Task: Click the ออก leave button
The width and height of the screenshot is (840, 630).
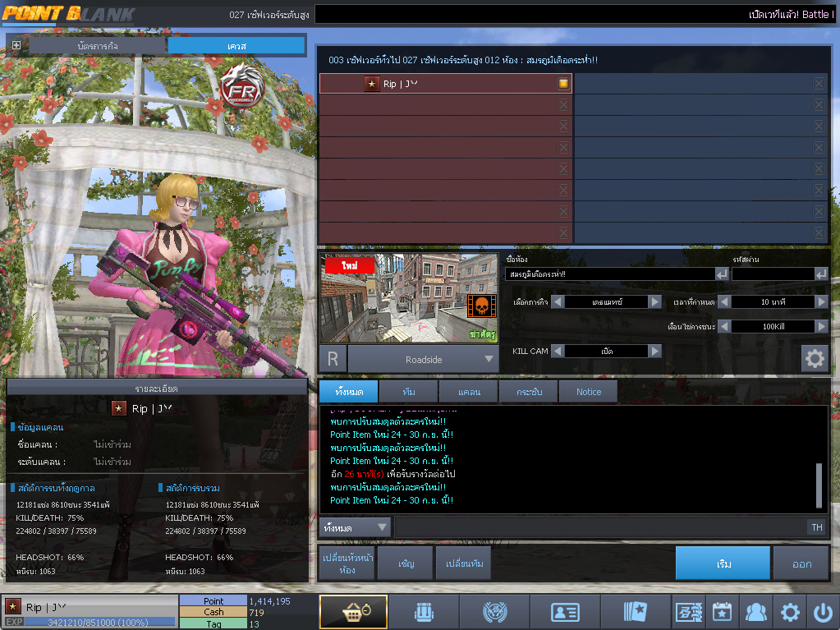Action: [801, 564]
